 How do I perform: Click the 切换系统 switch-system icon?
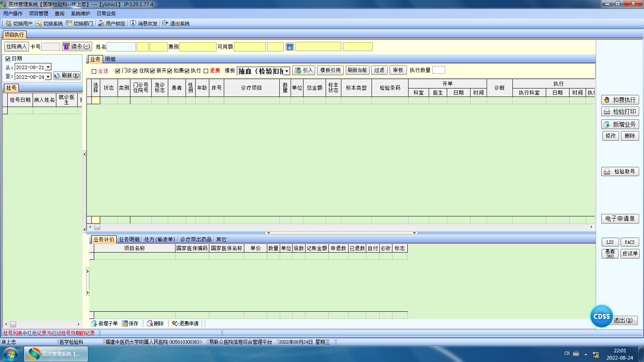pos(39,23)
